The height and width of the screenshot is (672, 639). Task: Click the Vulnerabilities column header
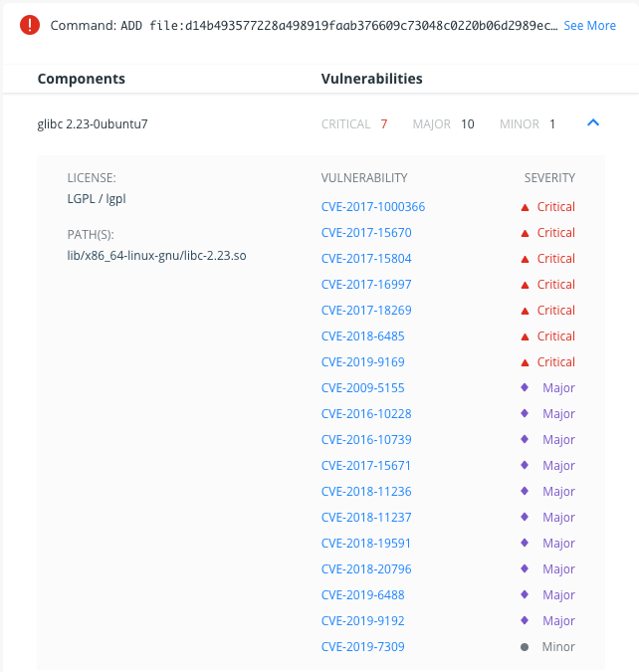[x=371, y=79]
